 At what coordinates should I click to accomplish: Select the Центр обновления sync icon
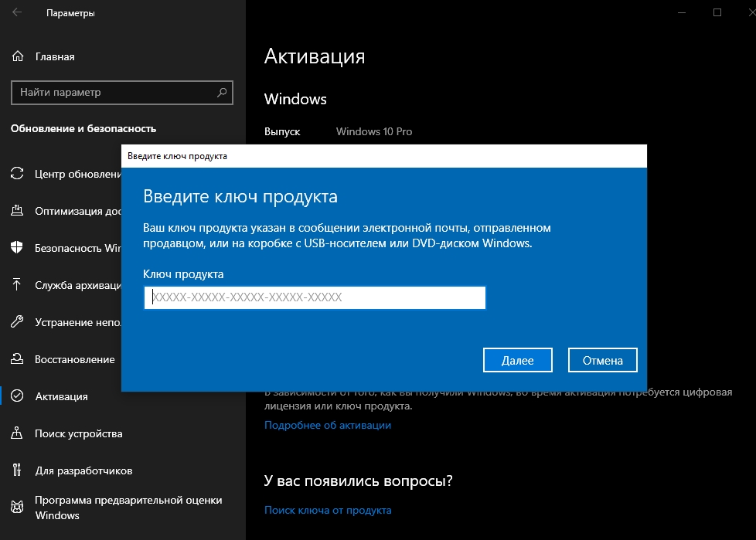pos(17,173)
